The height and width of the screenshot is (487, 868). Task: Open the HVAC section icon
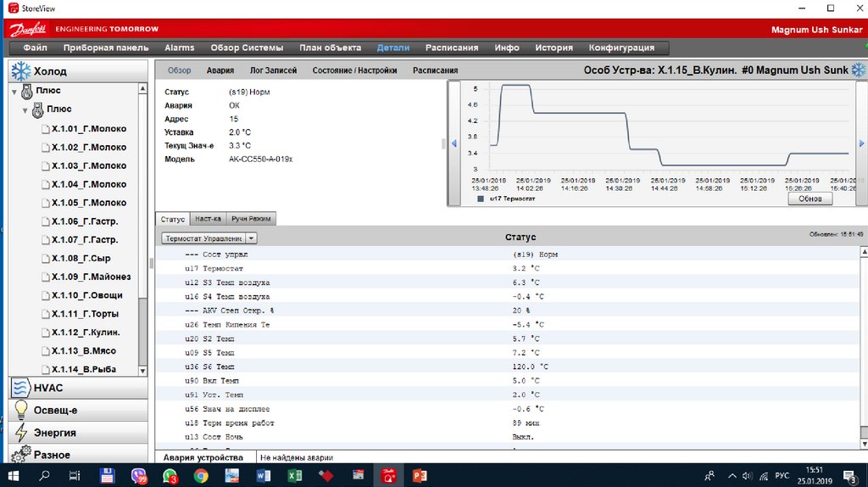point(20,388)
